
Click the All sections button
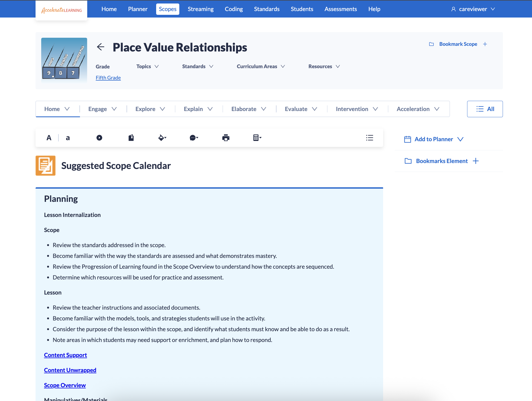[485, 109]
